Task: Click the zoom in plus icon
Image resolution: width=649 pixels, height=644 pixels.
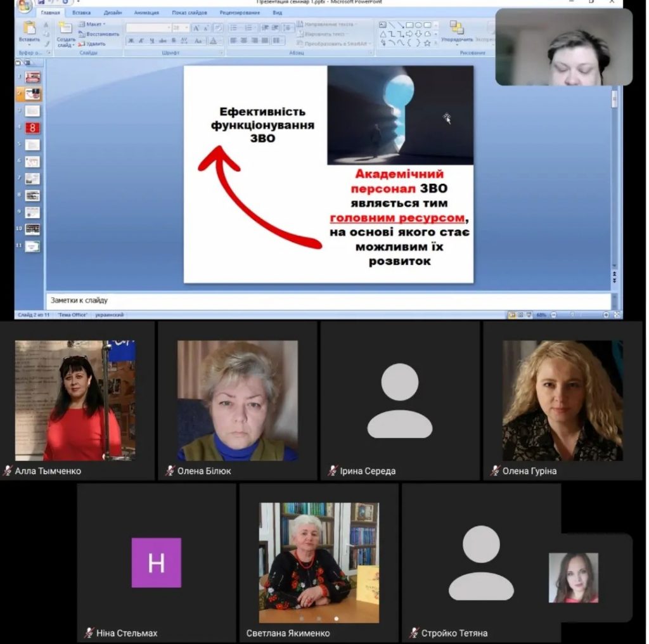Action: pyautogui.click(x=606, y=314)
